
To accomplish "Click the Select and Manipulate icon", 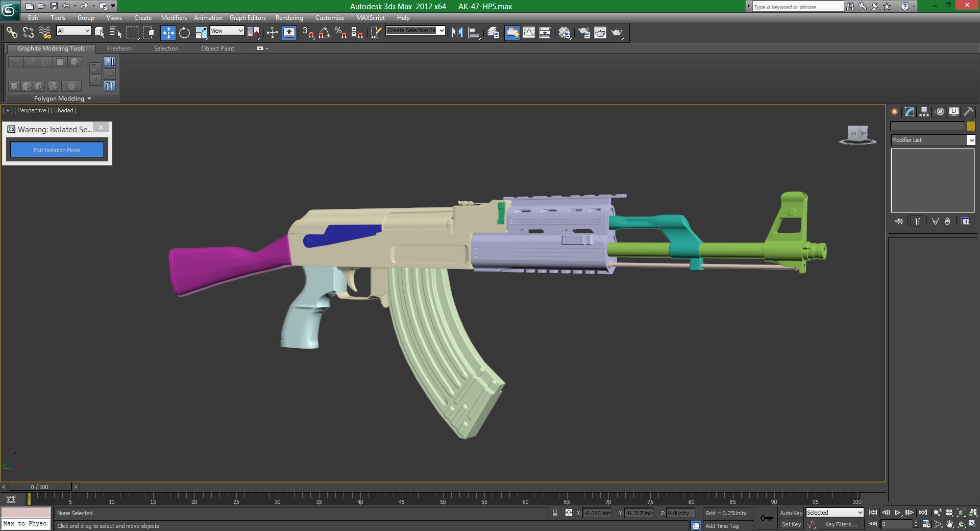I will 272,33.
